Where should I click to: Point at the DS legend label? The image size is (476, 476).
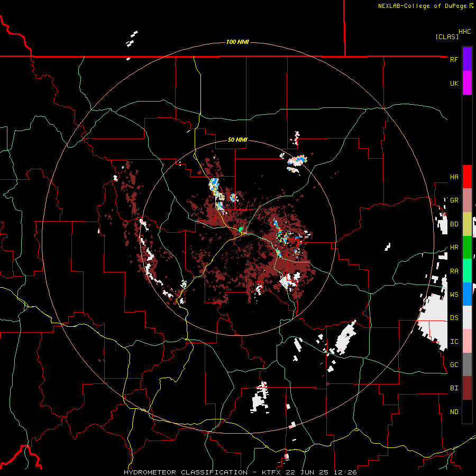tap(454, 318)
